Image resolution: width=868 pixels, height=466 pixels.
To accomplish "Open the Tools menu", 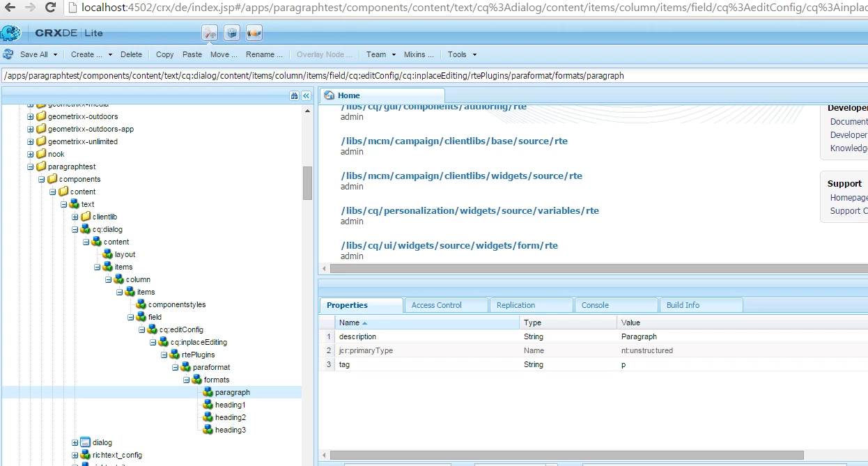I will tap(462, 54).
